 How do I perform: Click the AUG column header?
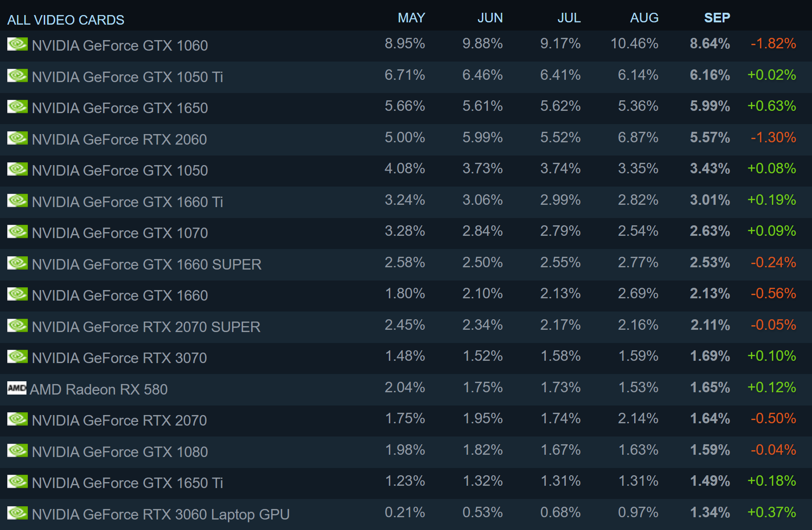(x=644, y=18)
